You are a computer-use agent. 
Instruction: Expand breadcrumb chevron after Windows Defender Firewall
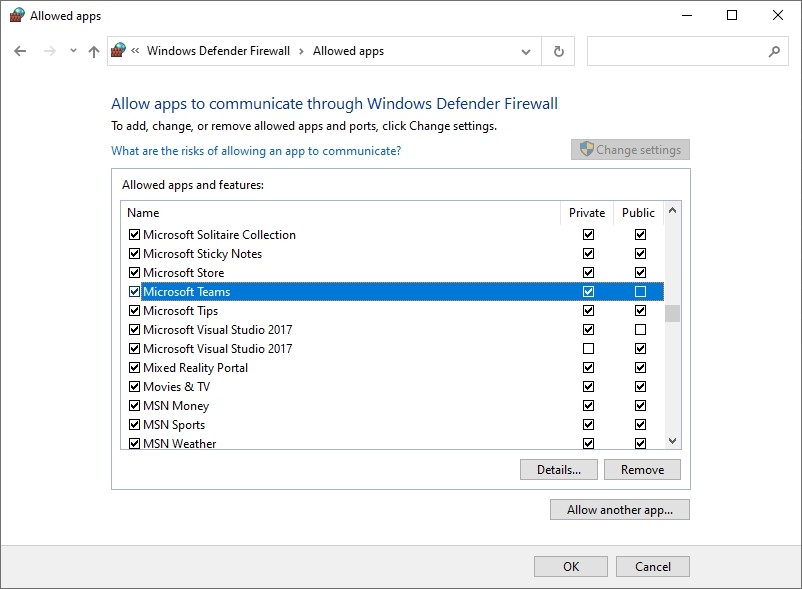[301, 51]
